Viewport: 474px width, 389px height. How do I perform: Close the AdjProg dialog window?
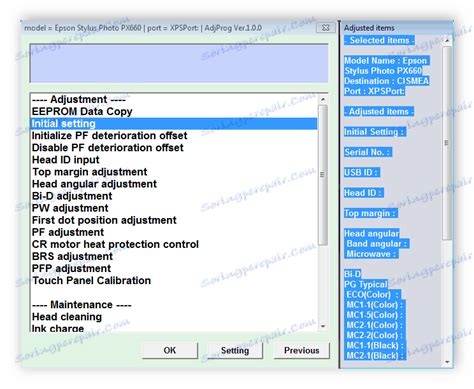[326, 28]
